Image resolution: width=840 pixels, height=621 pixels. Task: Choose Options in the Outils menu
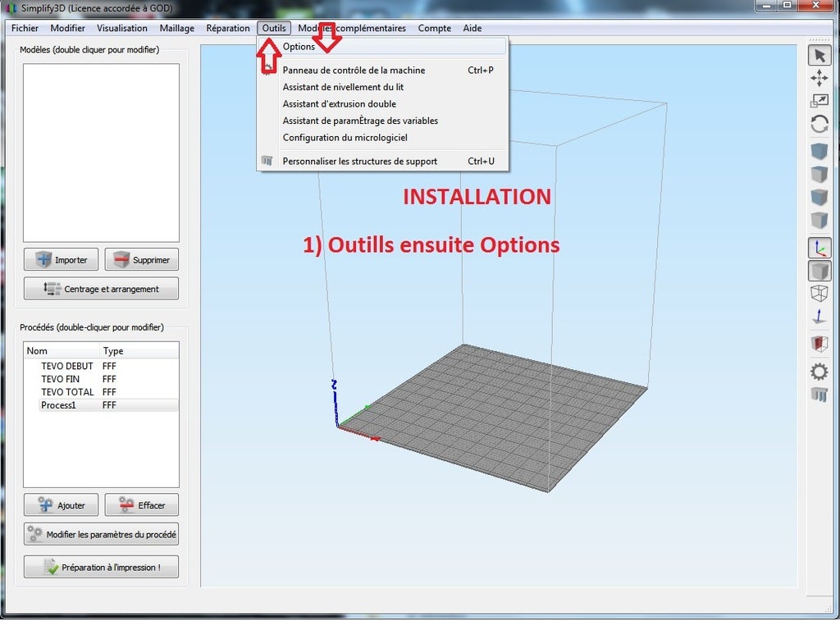pyautogui.click(x=382, y=47)
